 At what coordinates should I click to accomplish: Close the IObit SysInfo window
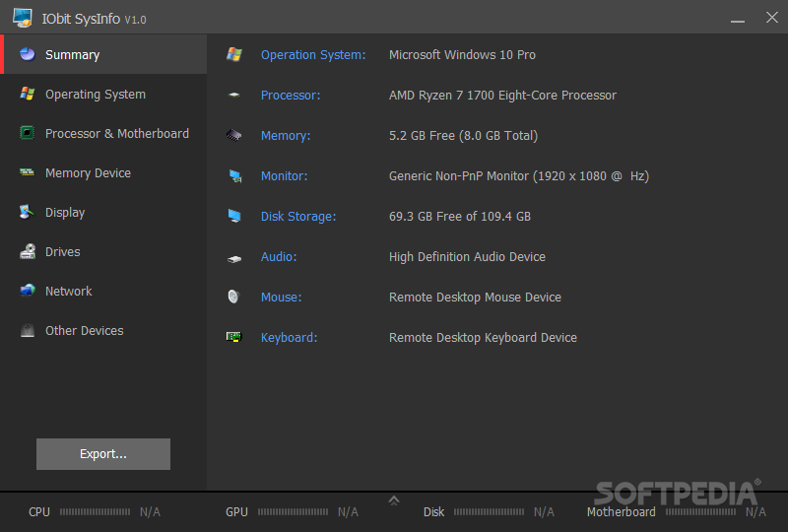point(772,17)
